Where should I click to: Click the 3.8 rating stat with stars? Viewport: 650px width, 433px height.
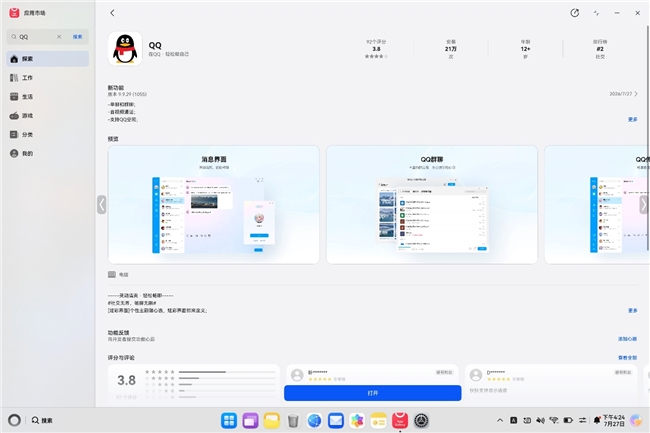click(x=376, y=49)
